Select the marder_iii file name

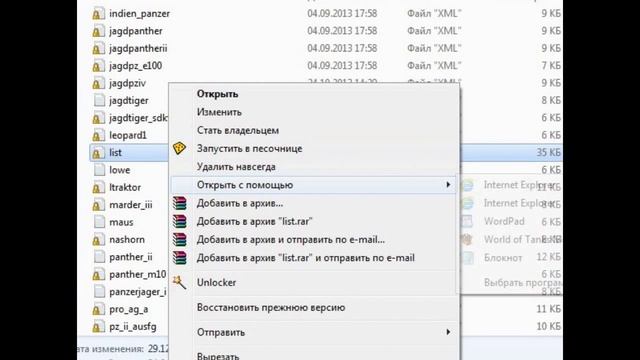(x=131, y=205)
